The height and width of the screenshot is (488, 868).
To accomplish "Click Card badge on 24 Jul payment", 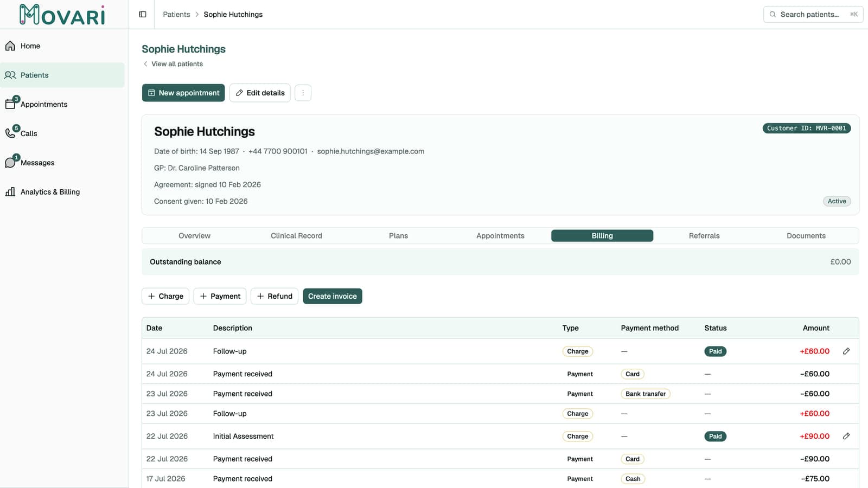I will [633, 374].
